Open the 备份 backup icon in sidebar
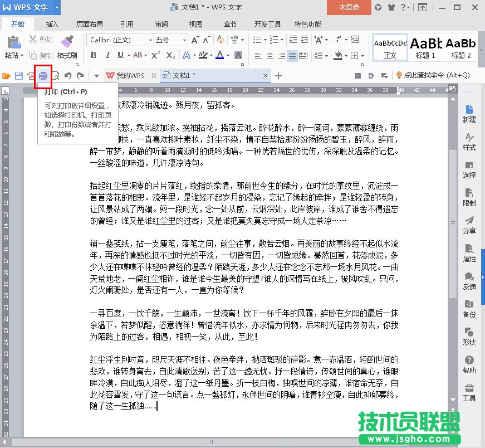 [x=469, y=308]
